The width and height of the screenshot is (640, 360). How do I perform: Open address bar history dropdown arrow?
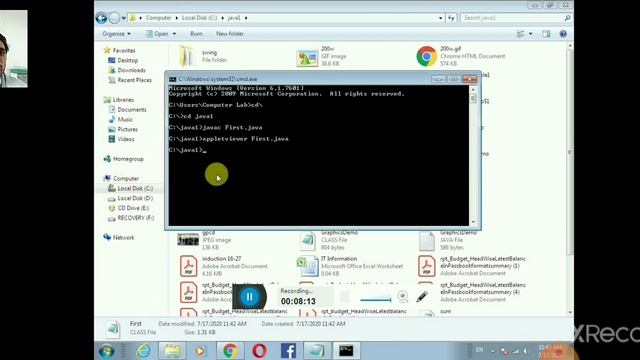(440, 18)
